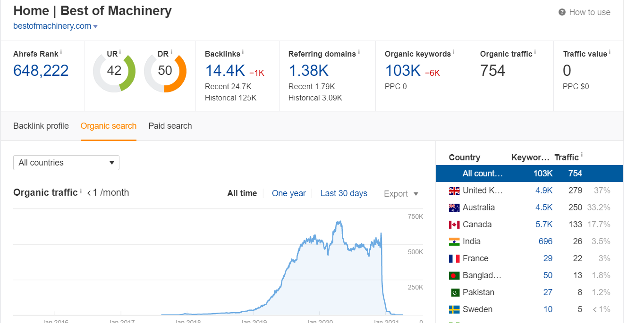Switch chart to Last 30 days
The width and height of the screenshot is (644, 323).
tap(344, 193)
